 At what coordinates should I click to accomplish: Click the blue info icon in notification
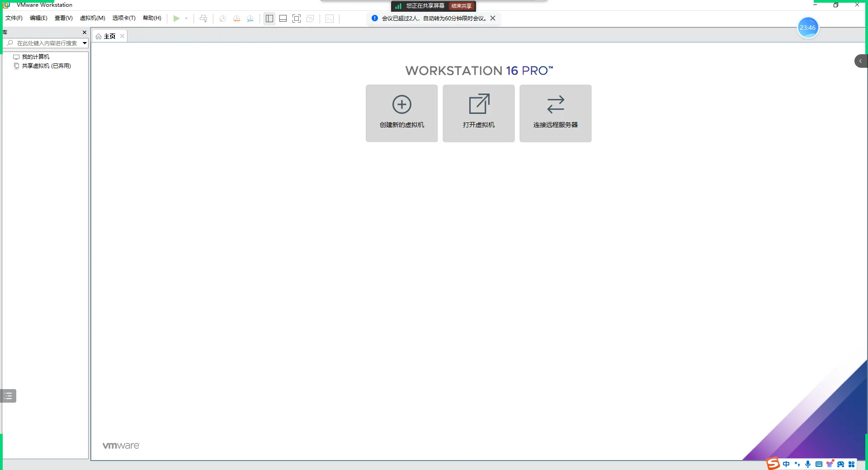pos(375,18)
